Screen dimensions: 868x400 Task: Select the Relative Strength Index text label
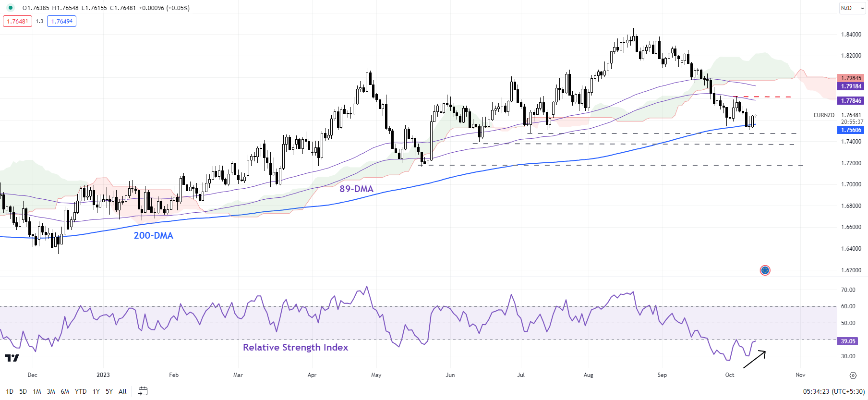point(295,347)
